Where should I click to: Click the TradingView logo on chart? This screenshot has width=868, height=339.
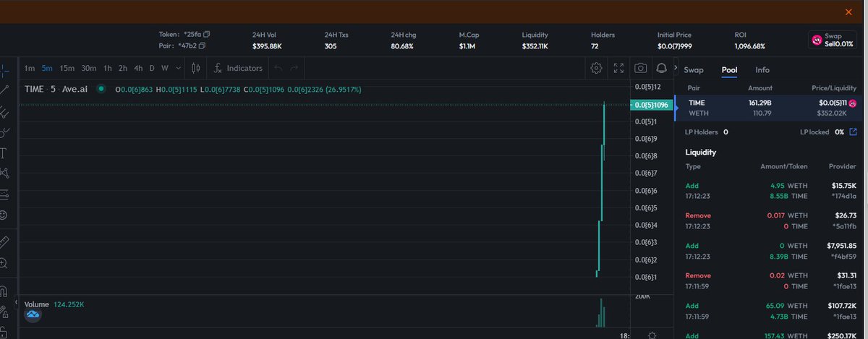click(33, 315)
